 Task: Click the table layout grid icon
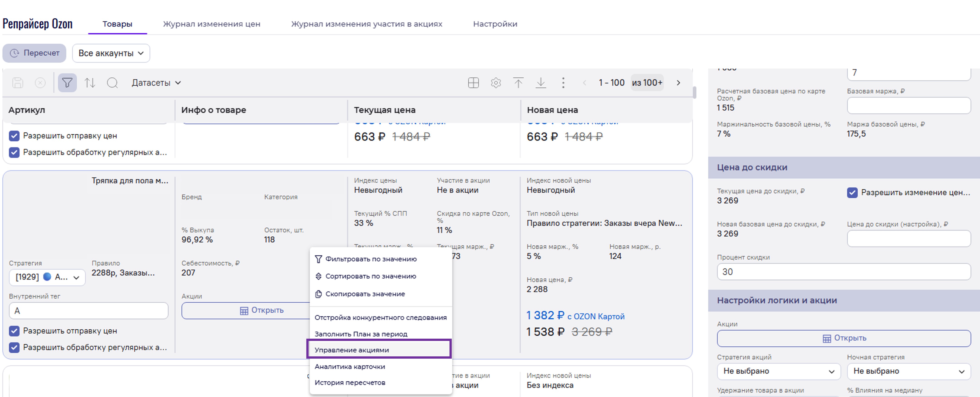473,83
